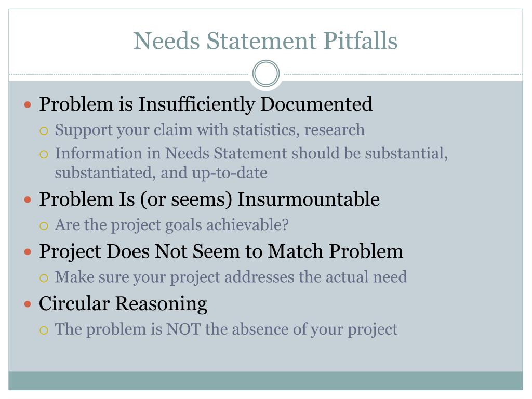Click The problem is NOT the absence text
The height and width of the screenshot is (399, 532).
click(226, 329)
